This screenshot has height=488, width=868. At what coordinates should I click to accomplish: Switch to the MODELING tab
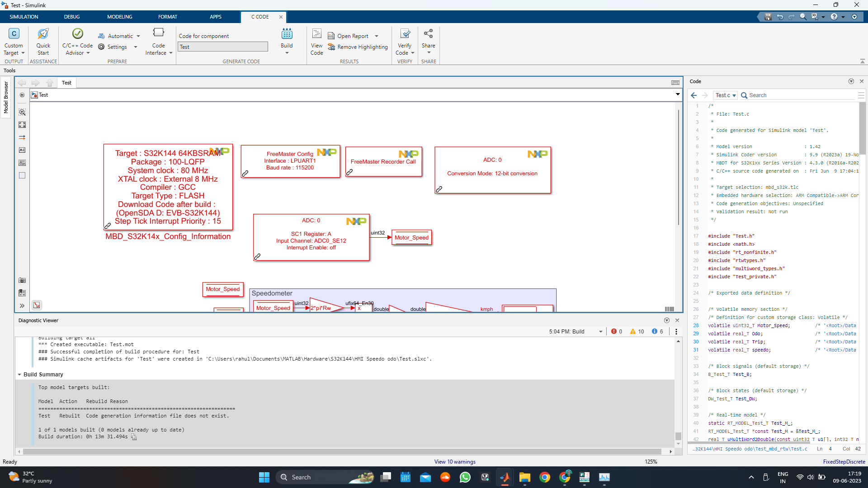tap(119, 17)
